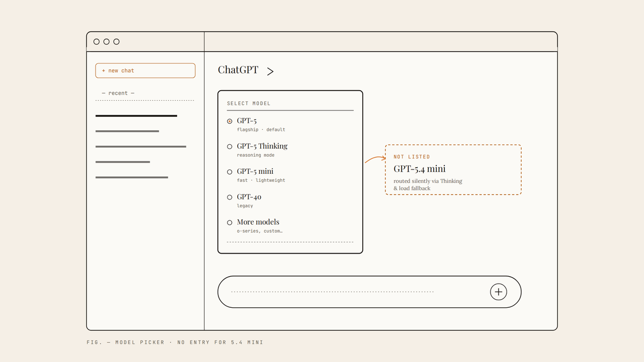644x362 pixels.
Task: Start a new chat
Action: tap(145, 71)
